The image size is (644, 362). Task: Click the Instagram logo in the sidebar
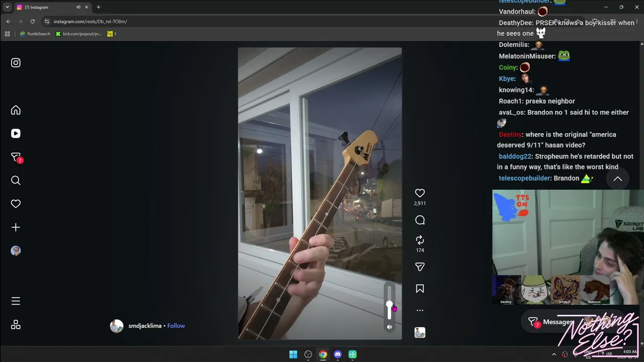coord(16,63)
